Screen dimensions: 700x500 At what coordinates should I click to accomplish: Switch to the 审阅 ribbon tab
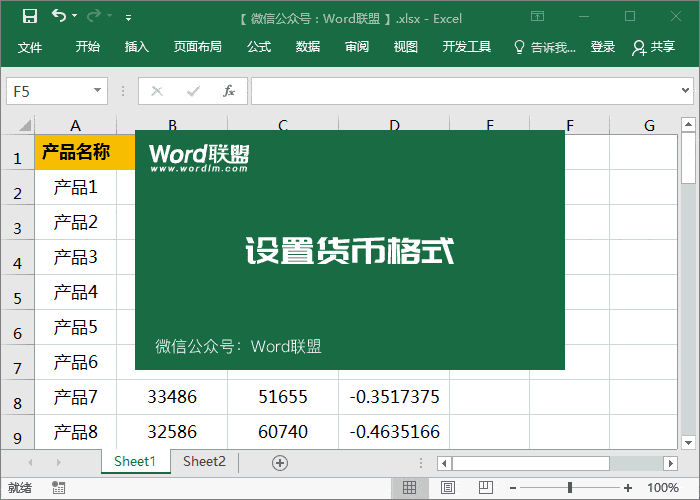pyautogui.click(x=357, y=46)
